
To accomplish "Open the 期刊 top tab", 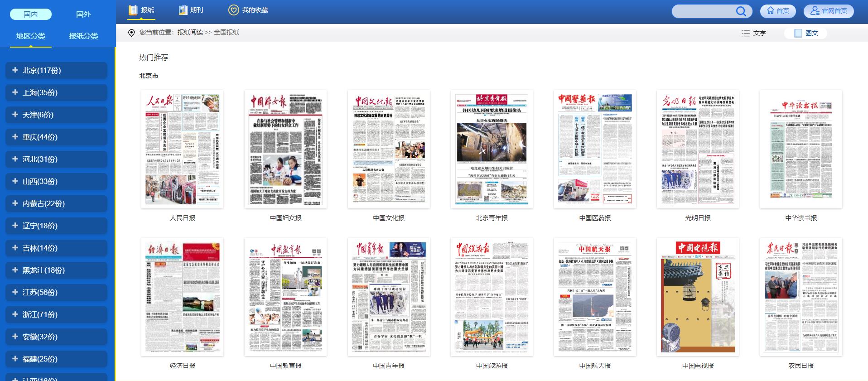I will click(191, 10).
